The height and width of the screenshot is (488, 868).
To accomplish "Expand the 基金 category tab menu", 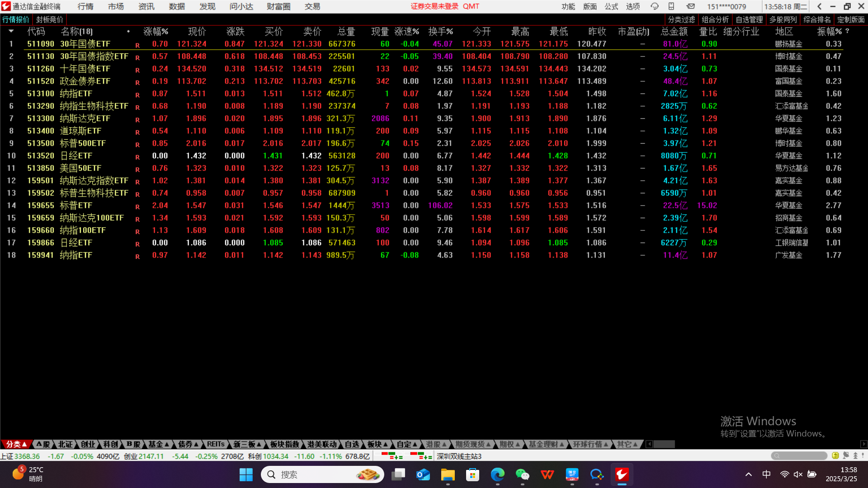I will (x=159, y=444).
